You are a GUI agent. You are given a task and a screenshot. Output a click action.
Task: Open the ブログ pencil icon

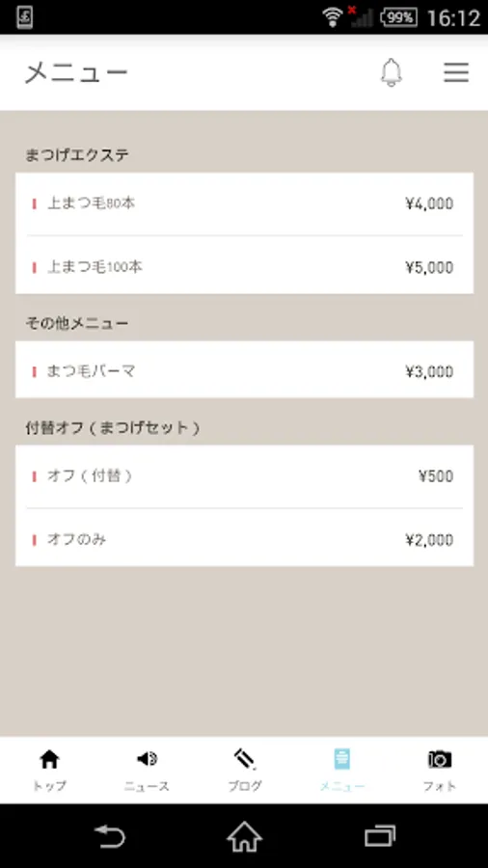[244, 758]
